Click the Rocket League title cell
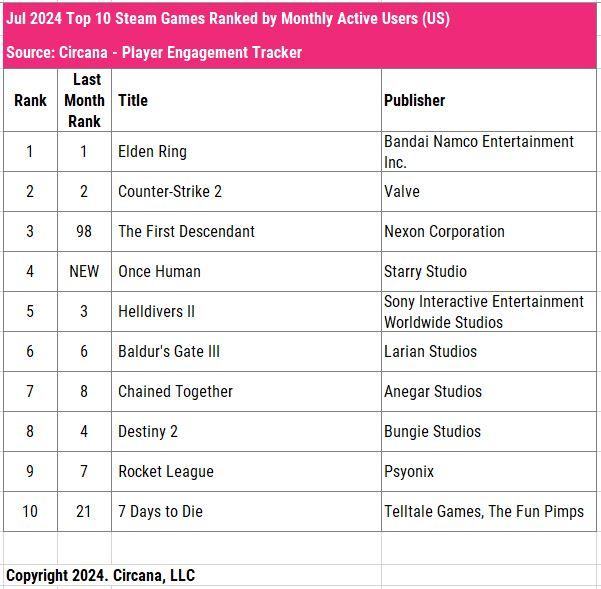This screenshot has height=589, width=601. pos(165,471)
